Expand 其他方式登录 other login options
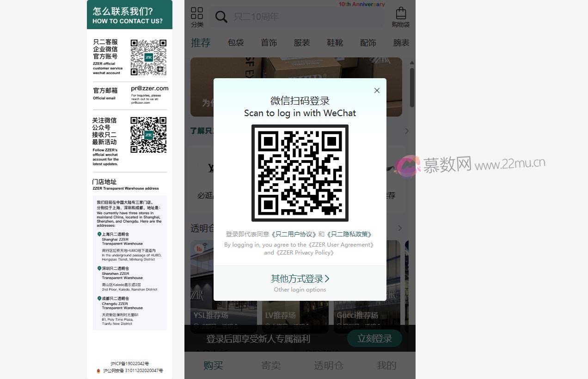This screenshot has width=588, height=379. pyautogui.click(x=300, y=279)
